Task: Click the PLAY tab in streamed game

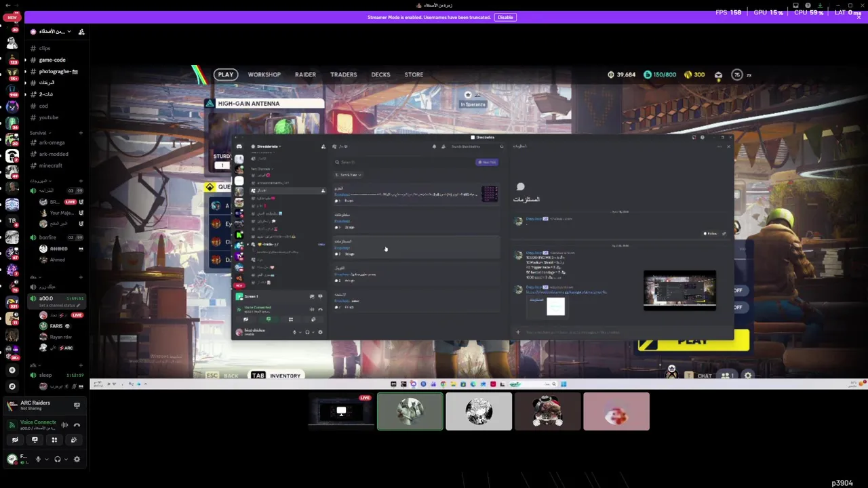Action: pyautogui.click(x=226, y=75)
